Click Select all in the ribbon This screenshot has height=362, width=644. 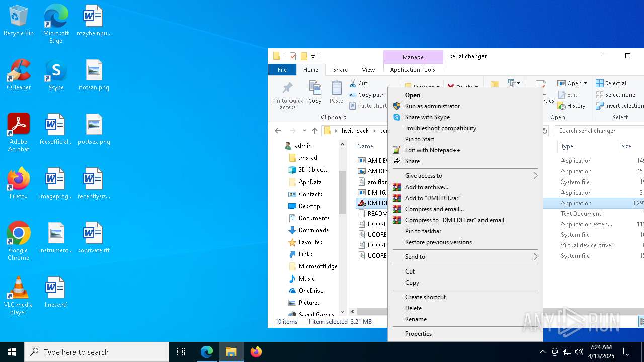click(x=612, y=83)
